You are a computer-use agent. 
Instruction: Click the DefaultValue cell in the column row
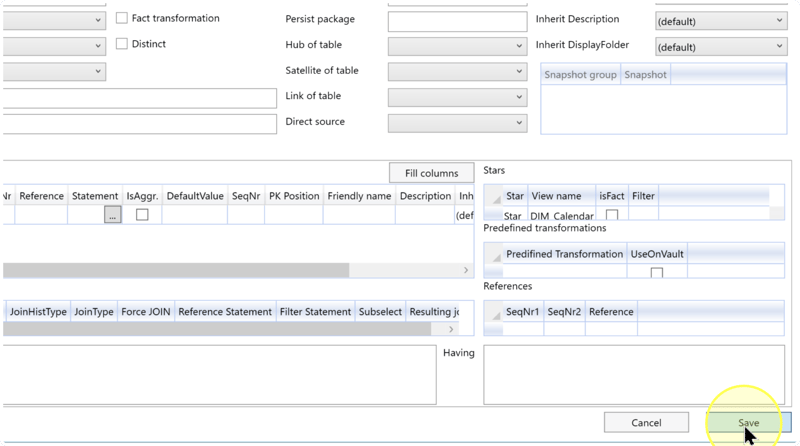click(x=195, y=215)
